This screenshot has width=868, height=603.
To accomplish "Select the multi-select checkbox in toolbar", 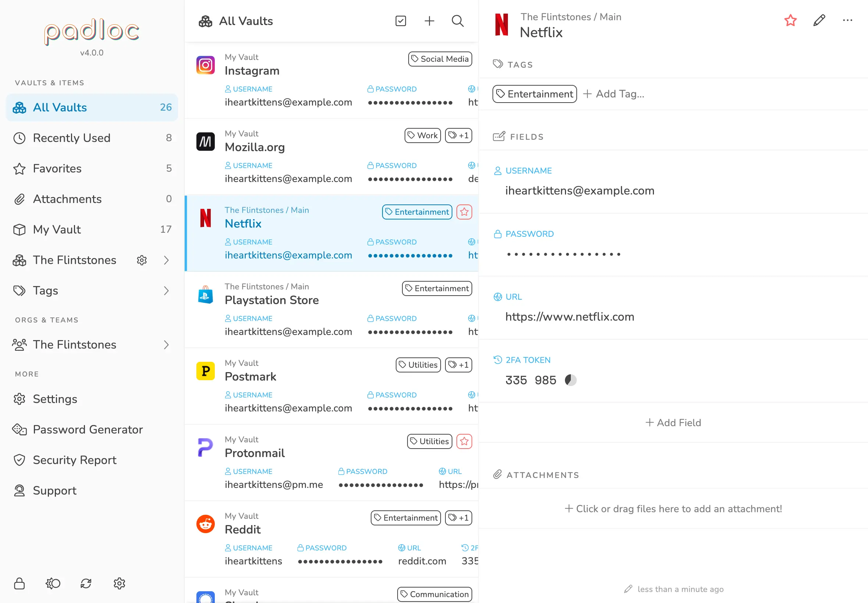I will coord(401,21).
